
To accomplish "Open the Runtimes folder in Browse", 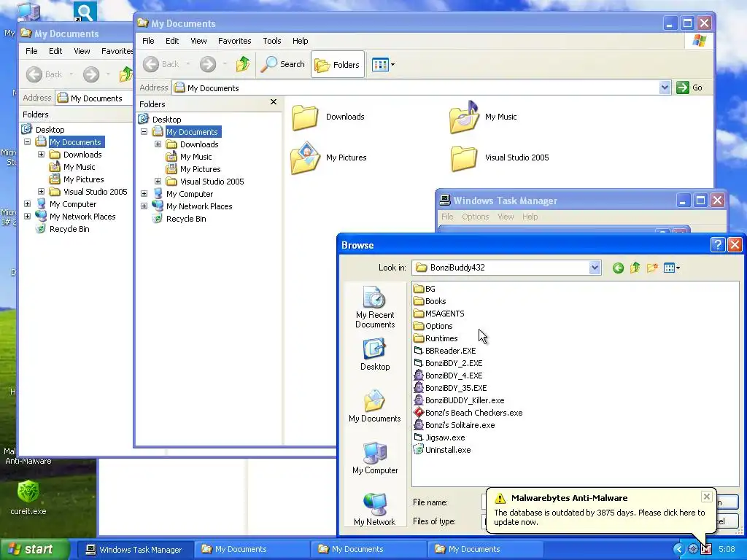I will (436, 338).
